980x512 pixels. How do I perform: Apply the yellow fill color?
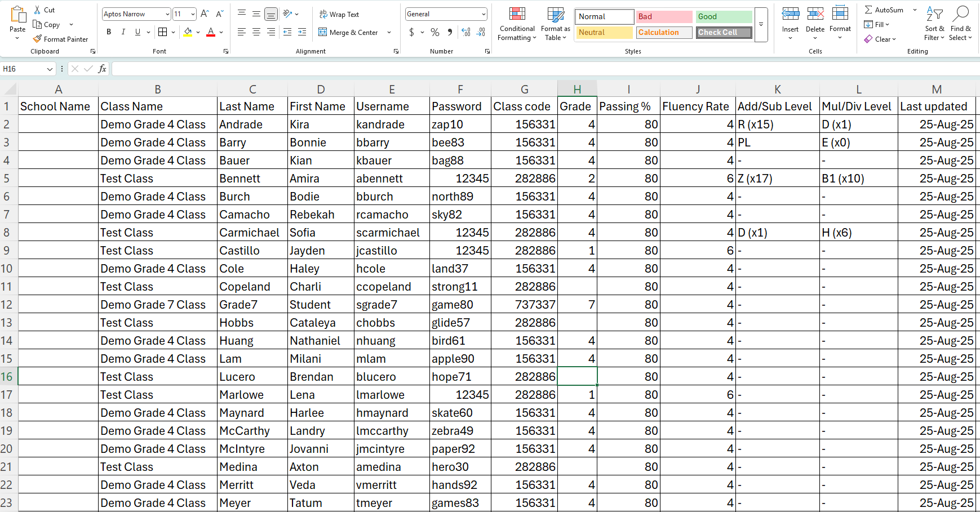point(188,32)
